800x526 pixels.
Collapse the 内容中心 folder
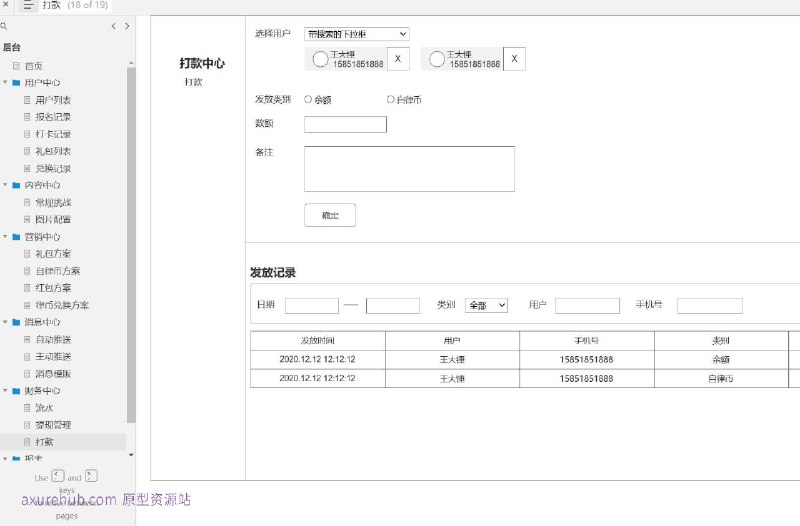tap(5, 185)
